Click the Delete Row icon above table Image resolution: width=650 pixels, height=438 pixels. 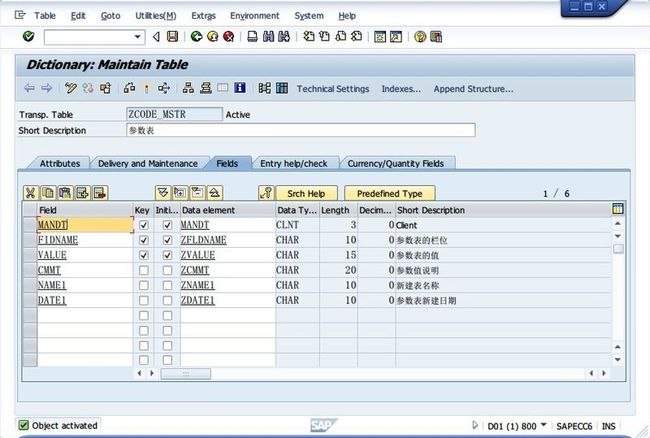(100, 193)
